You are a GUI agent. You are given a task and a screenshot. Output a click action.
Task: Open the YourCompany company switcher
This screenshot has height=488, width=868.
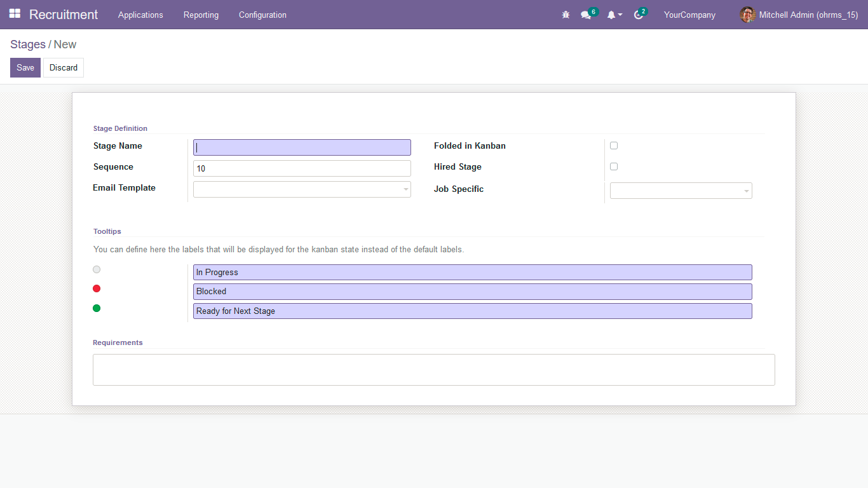(689, 15)
